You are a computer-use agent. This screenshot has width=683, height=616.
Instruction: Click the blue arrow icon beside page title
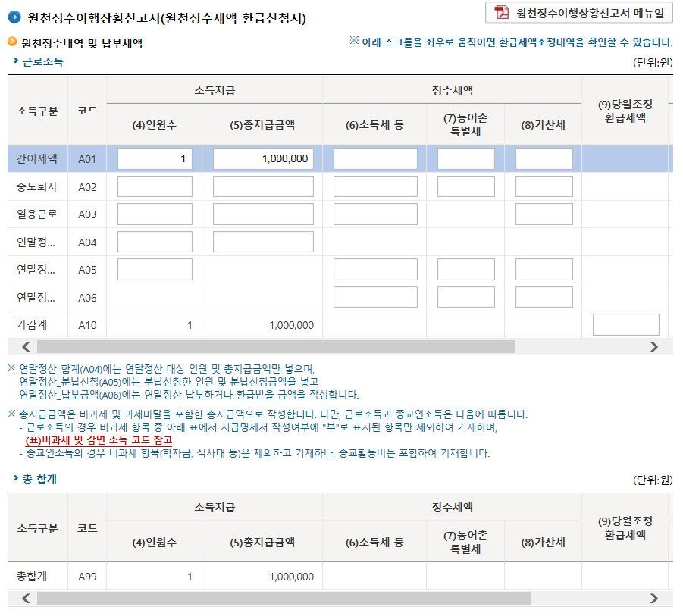point(14,18)
